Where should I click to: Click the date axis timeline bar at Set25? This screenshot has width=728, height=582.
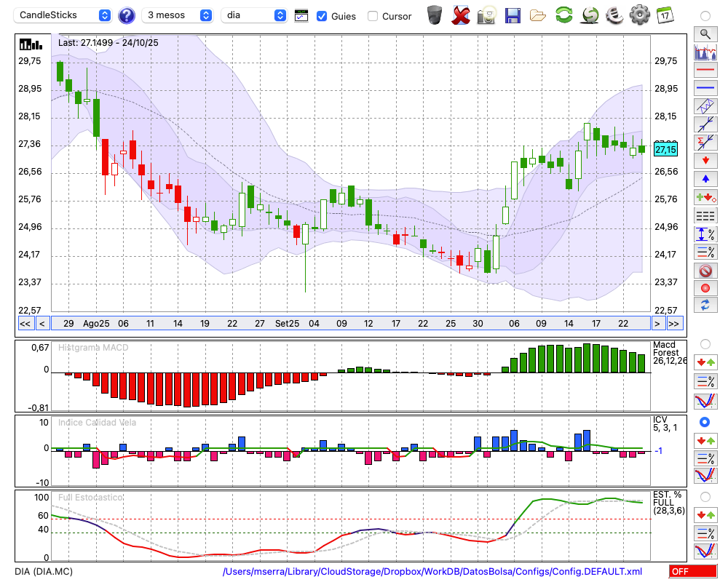(x=287, y=324)
